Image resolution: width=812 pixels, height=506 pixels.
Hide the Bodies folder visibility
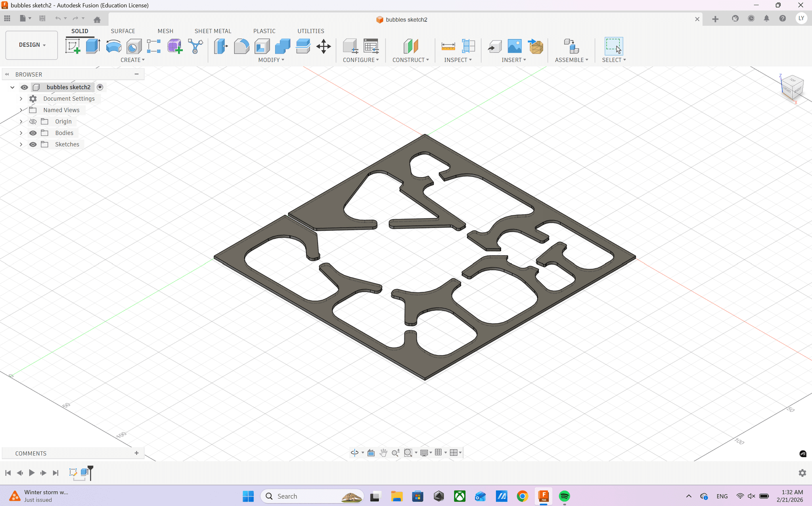[x=33, y=133]
